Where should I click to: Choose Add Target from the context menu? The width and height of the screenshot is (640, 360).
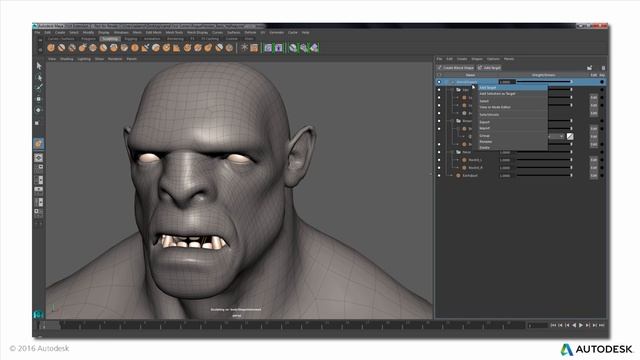click(513, 88)
